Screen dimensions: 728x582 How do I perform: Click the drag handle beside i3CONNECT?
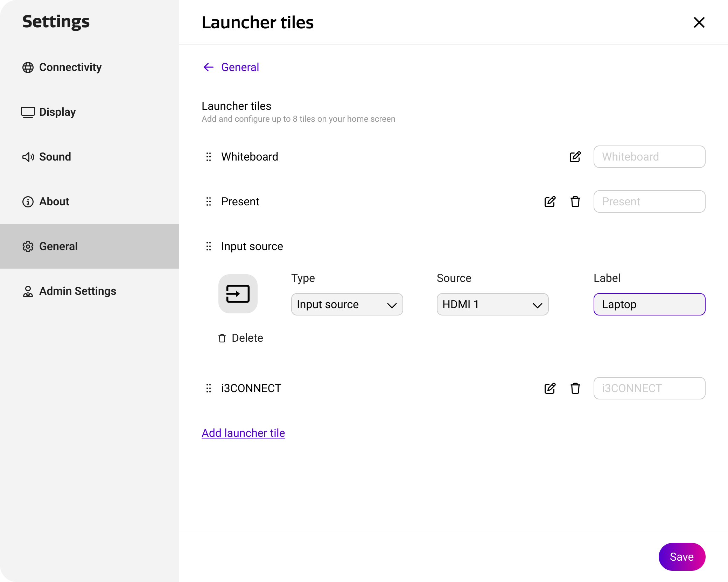[x=209, y=388]
